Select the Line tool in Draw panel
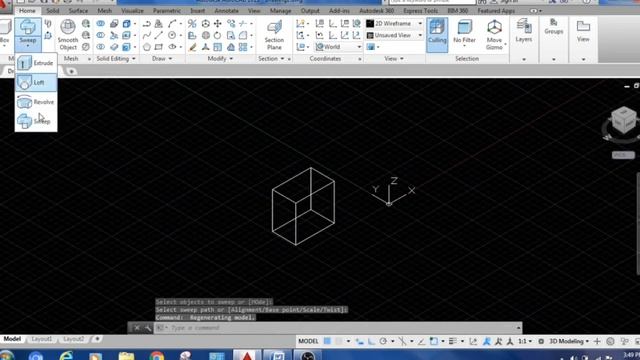This screenshot has height=360, width=640. [x=159, y=36]
